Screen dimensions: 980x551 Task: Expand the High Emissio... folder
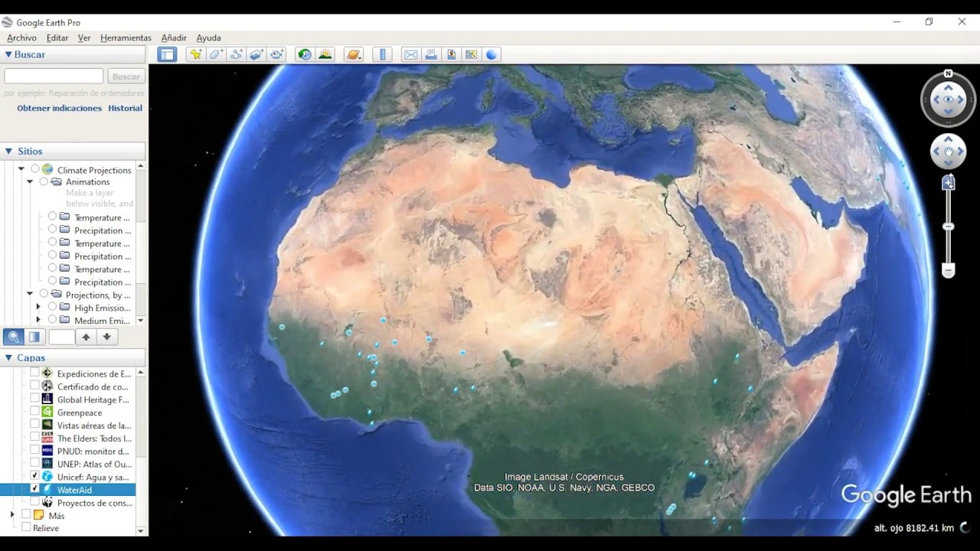(x=38, y=307)
